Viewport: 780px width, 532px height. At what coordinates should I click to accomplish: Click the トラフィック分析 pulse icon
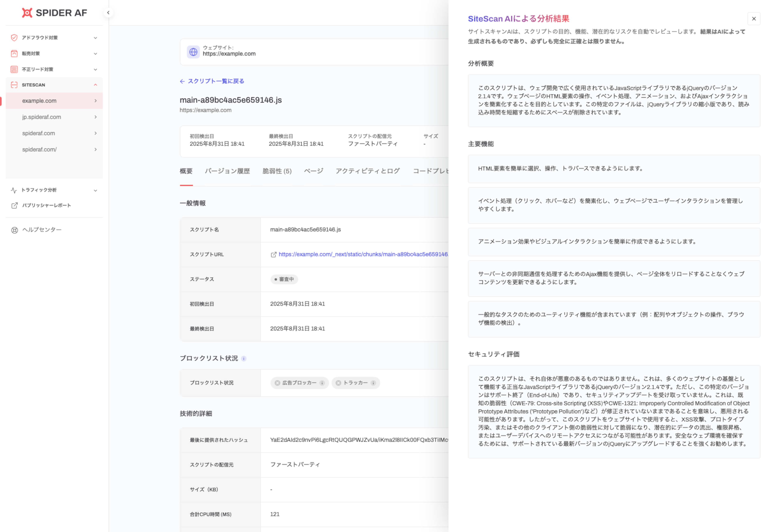click(x=14, y=190)
